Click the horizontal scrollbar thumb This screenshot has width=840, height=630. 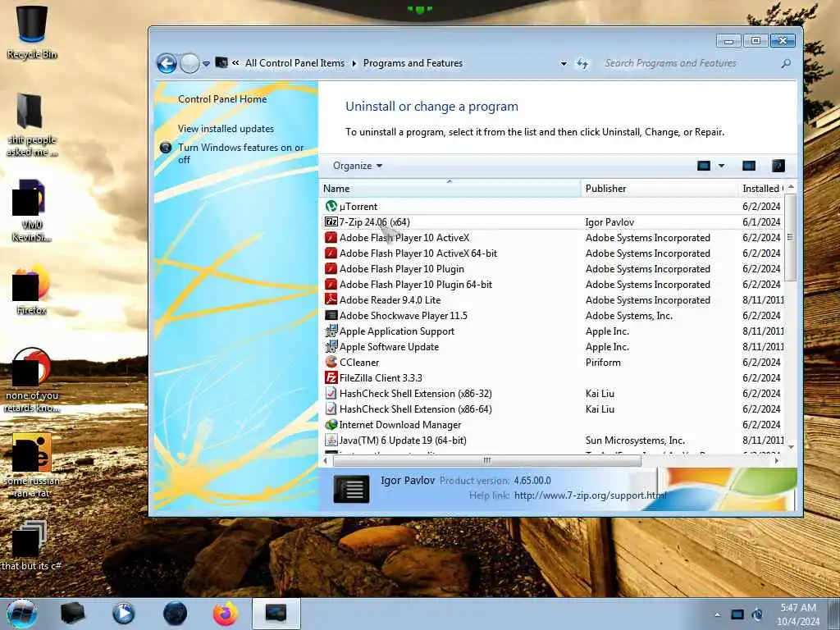pyautogui.click(x=486, y=461)
